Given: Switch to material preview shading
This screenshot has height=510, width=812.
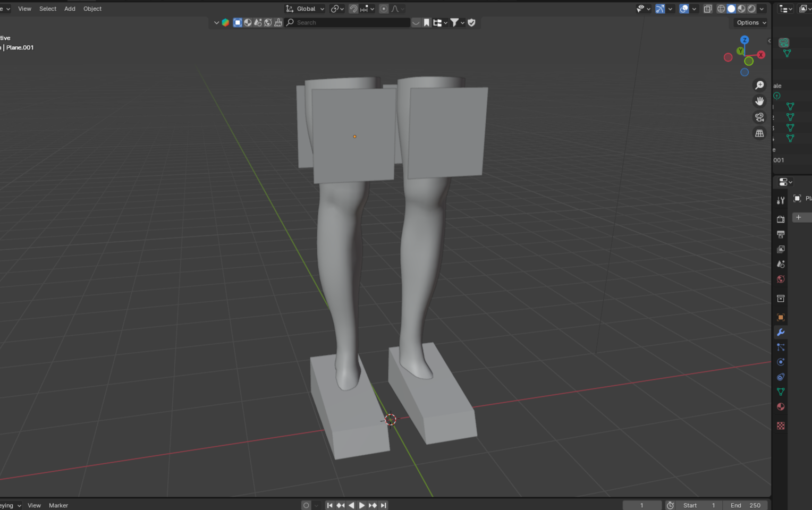Looking at the screenshot, I should click(741, 8).
